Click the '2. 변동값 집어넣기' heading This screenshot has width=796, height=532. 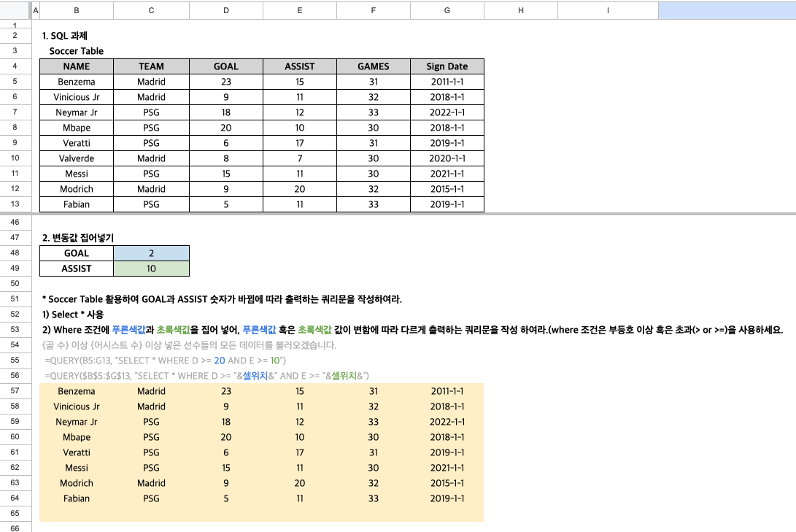pos(77,238)
